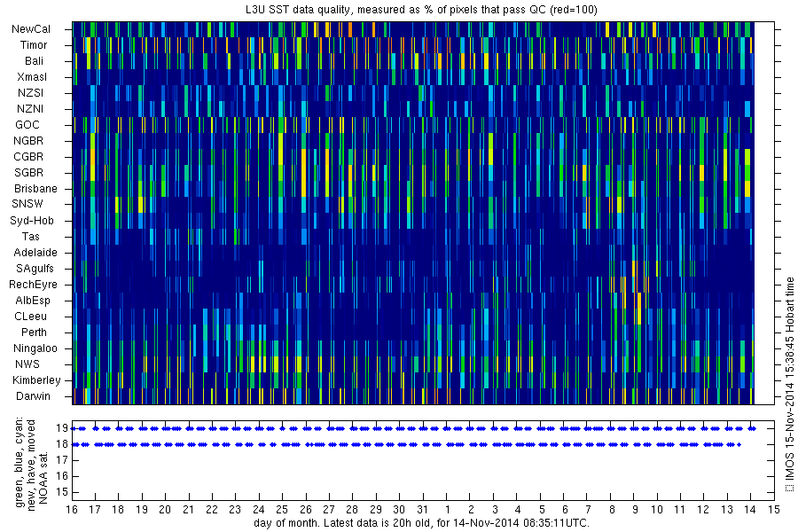Image resolution: width=798 pixels, height=532 pixels.
Task: Click the Tas region label
Action: click(x=30, y=236)
